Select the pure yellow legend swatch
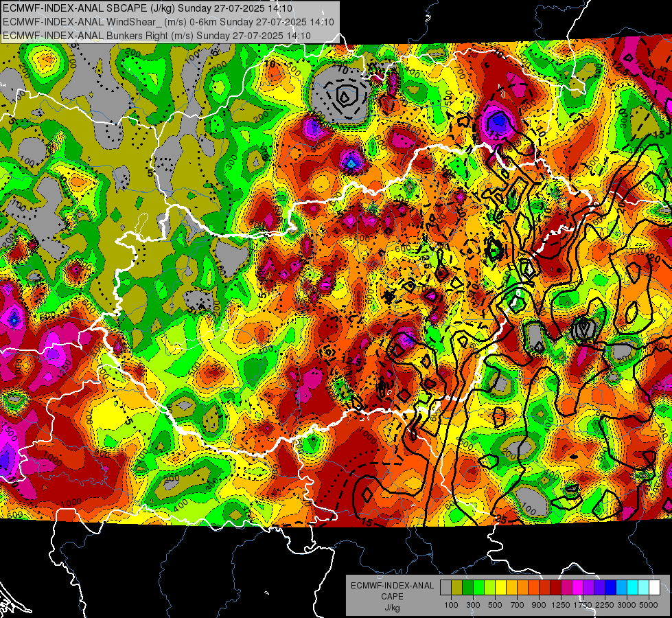The height and width of the screenshot is (618, 672). (500, 588)
